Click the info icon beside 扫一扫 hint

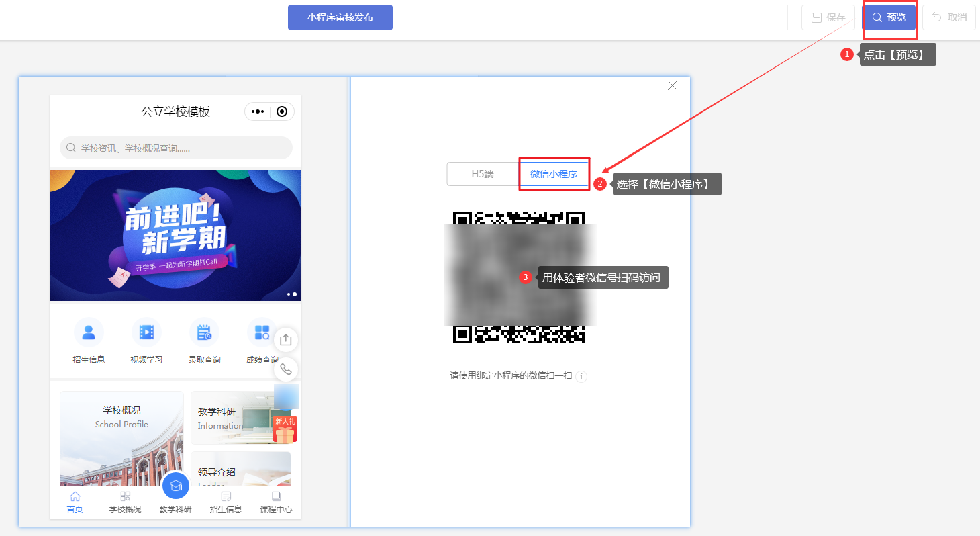(x=581, y=377)
